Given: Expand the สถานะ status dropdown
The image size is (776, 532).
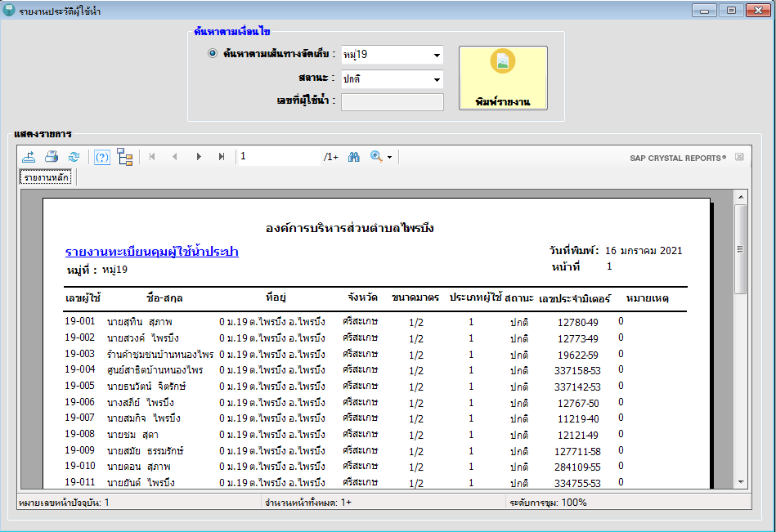Looking at the screenshot, I should [x=436, y=79].
